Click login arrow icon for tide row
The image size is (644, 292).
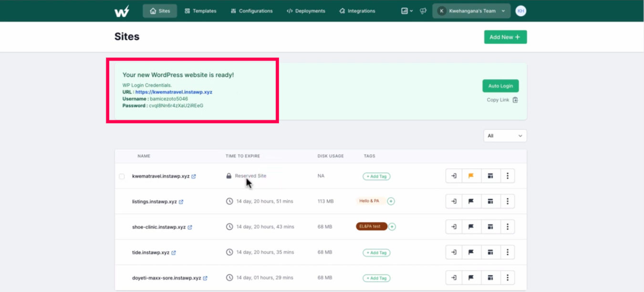click(x=454, y=252)
